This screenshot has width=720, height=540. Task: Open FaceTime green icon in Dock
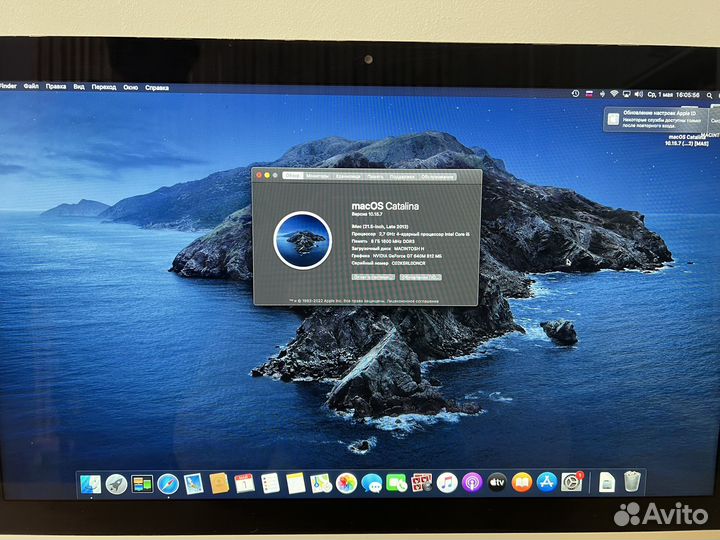397,483
